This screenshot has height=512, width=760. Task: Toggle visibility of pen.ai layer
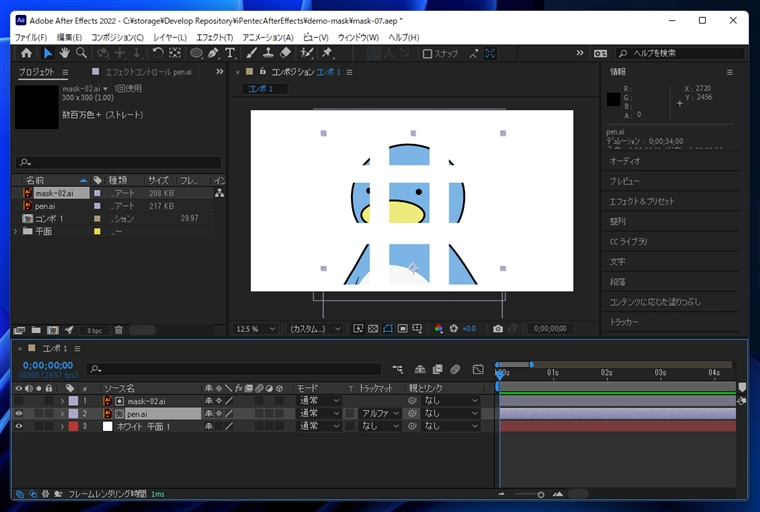point(18,413)
